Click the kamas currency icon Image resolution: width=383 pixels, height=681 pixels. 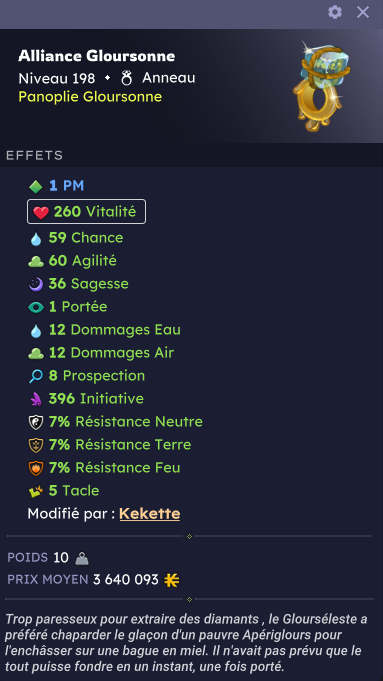tap(172, 580)
